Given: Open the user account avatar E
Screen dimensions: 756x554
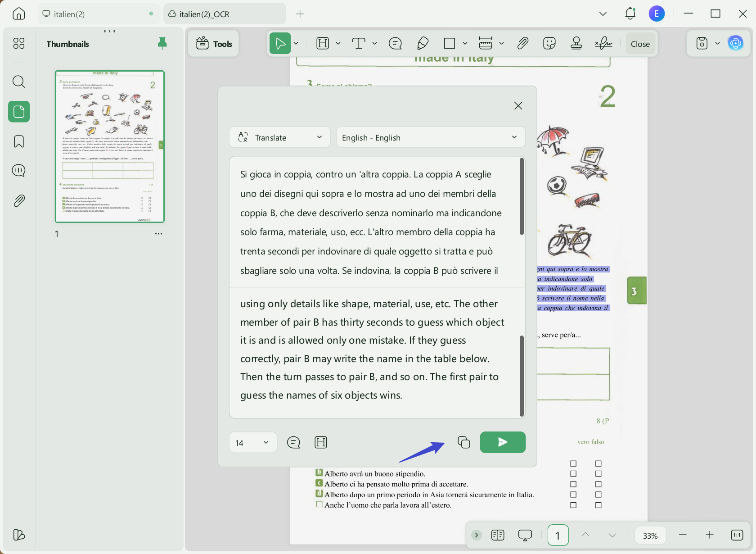Looking at the screenshot, I should [x=657, y=14].
